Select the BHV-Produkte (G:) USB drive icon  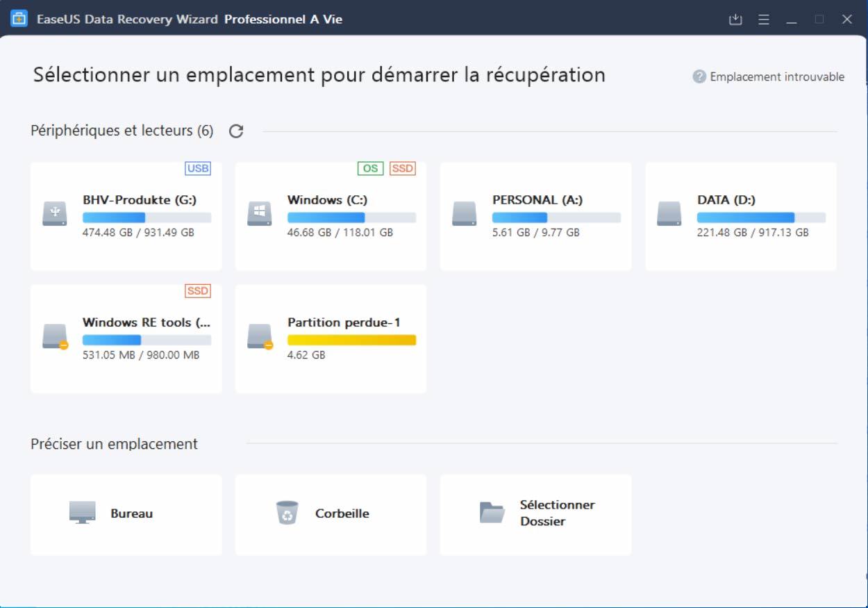[x=55, y=213]
